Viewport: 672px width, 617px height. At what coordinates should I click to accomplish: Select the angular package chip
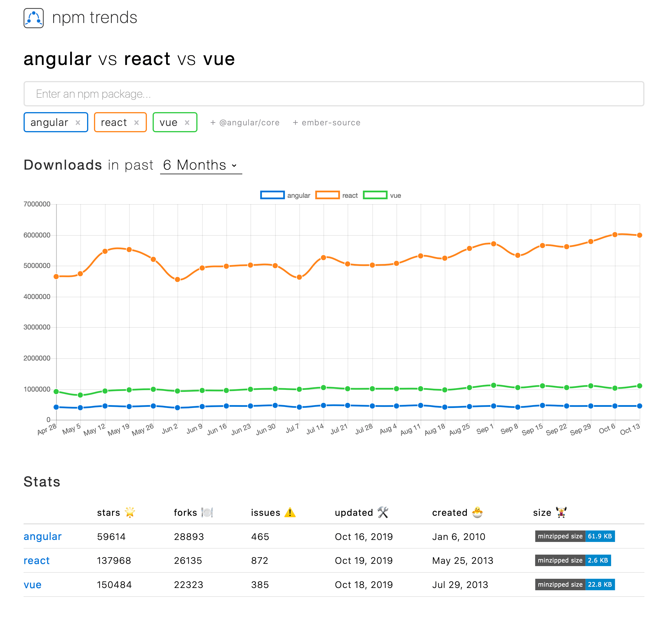pyautogui.click(x=56, y=122)
